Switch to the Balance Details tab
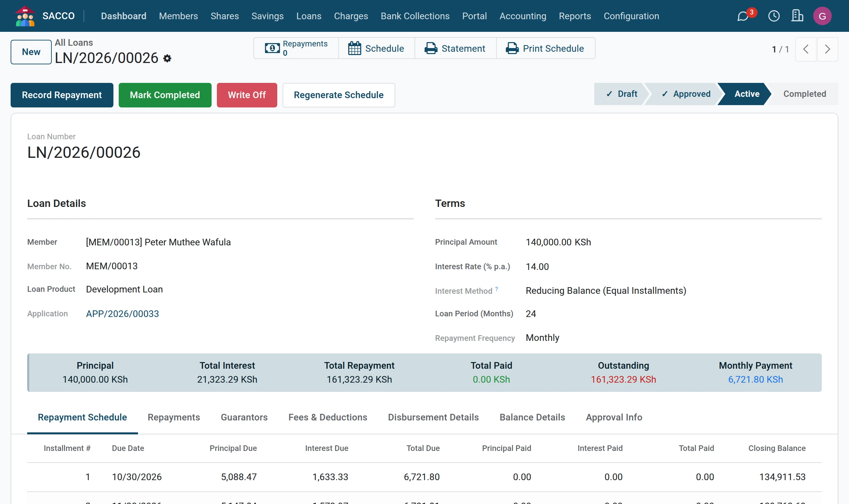This screenshot has height=504, width=849. click(532, 417)
